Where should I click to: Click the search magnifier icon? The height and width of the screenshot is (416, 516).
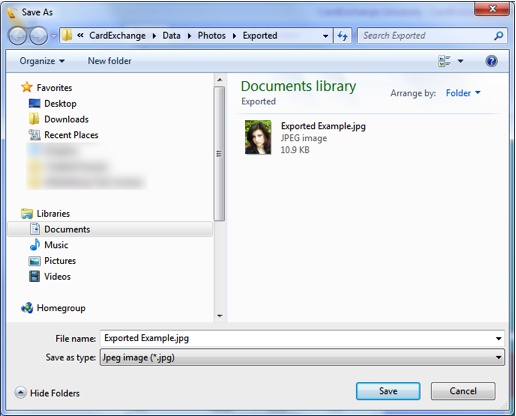click(x=499, y=36)
